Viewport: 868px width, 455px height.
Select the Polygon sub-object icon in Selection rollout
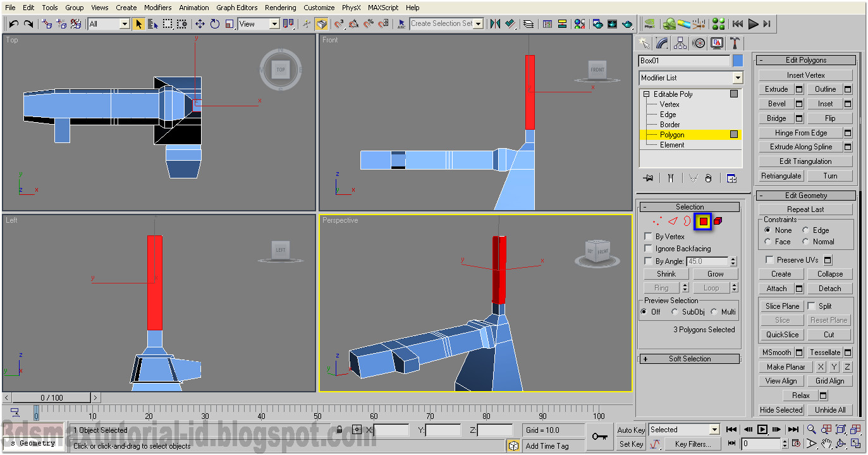[x=704, y=222]
